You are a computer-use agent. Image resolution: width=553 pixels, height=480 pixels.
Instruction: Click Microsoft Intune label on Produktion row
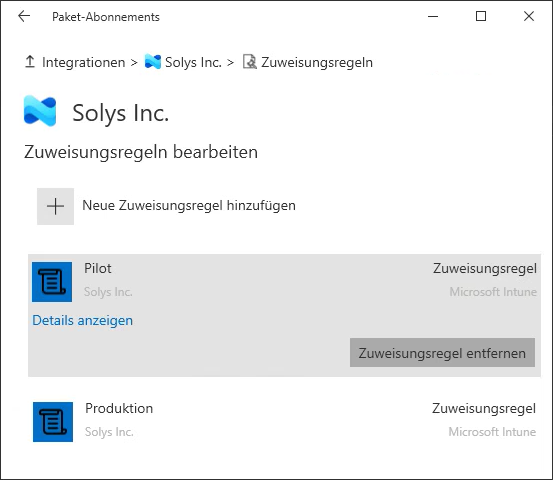(x=492, y=432)
